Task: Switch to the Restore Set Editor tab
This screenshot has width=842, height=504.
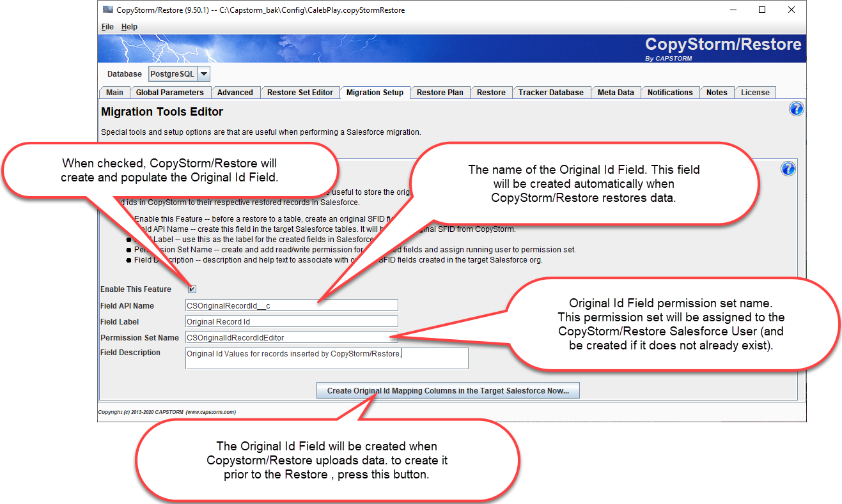Action: (300, 93)
